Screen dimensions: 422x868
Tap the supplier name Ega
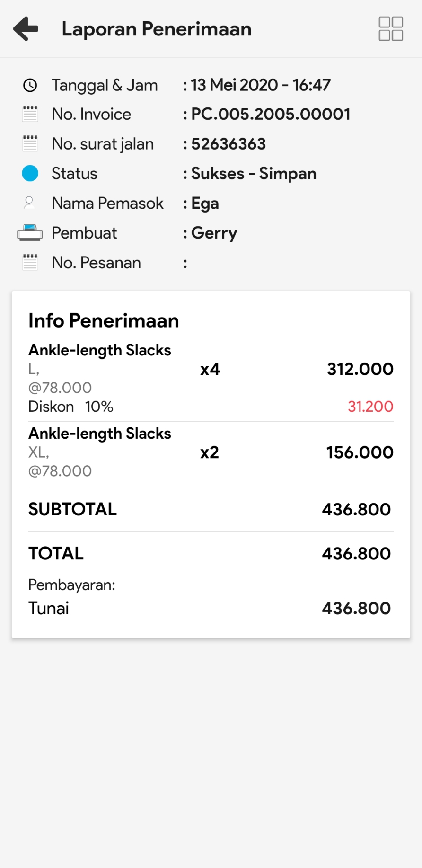pyautogui.click(x=205, y=204)
